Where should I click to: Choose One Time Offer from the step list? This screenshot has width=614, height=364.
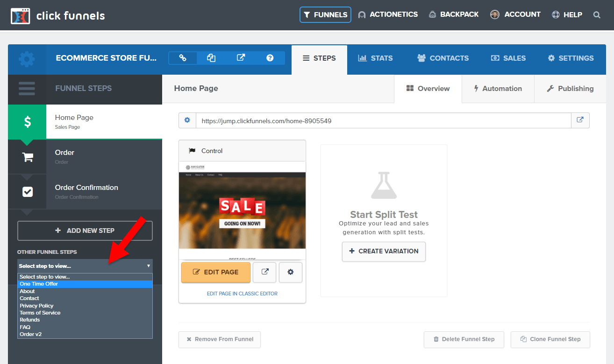85,284
